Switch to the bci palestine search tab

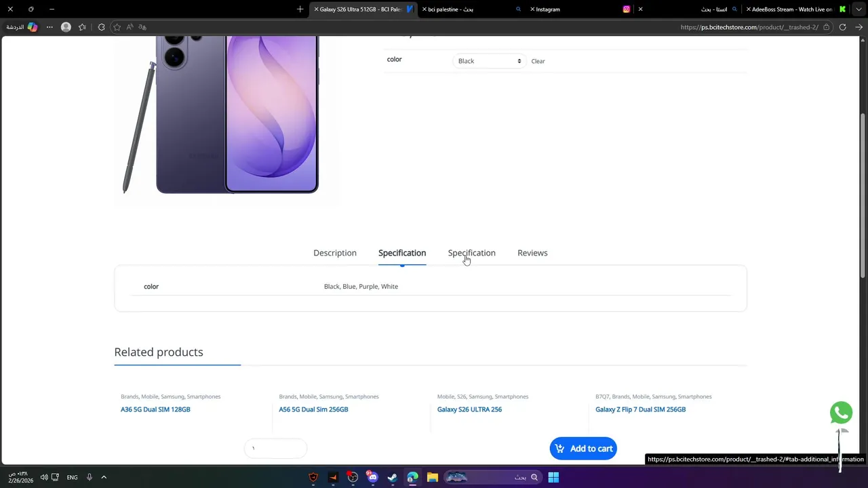coord(472,9)
